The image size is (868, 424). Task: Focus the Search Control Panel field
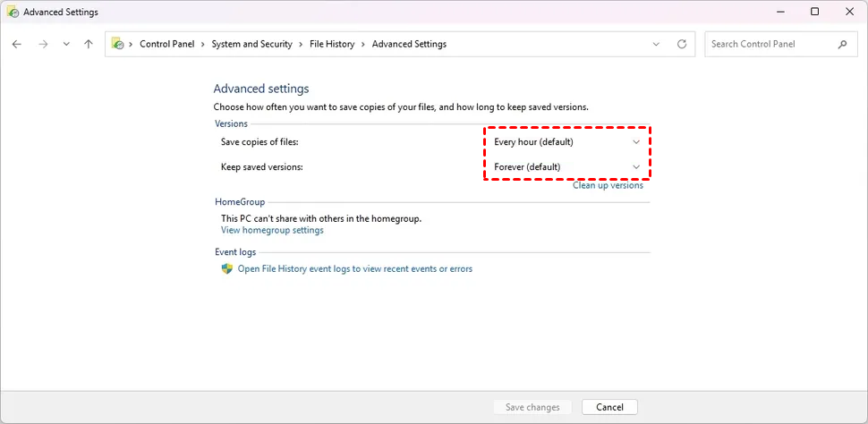coord(770,44)
